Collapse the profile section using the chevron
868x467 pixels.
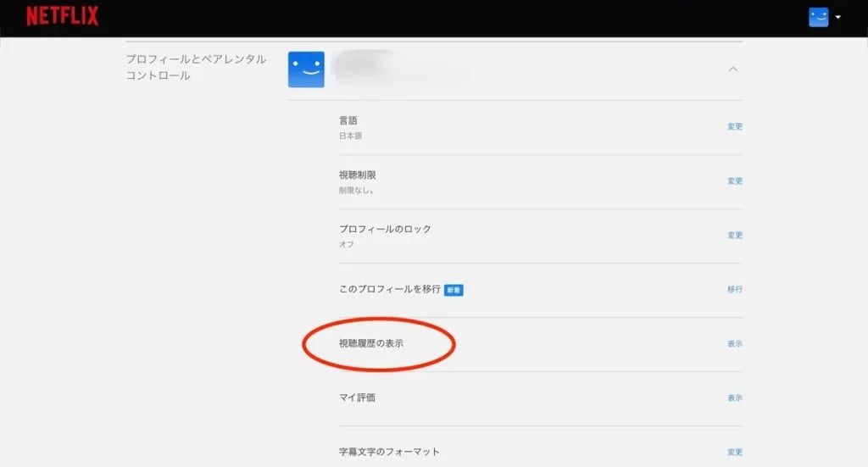733,69
